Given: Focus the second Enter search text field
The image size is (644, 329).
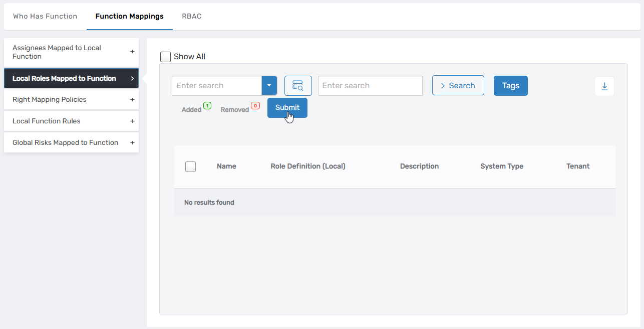Looking at the screenshot, I should [x=370, y=86].
